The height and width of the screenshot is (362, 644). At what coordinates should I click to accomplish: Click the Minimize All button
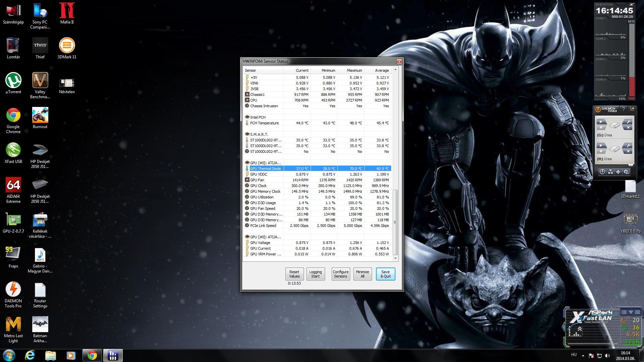[362, 274]
